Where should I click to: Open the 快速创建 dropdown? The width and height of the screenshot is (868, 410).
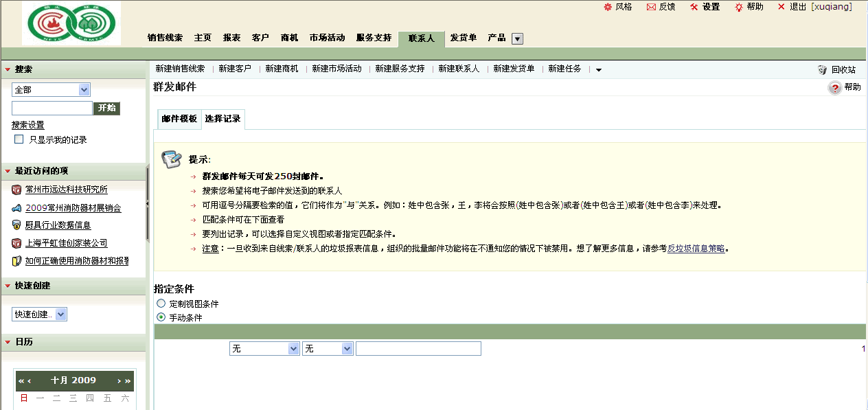tap(60, 315)
